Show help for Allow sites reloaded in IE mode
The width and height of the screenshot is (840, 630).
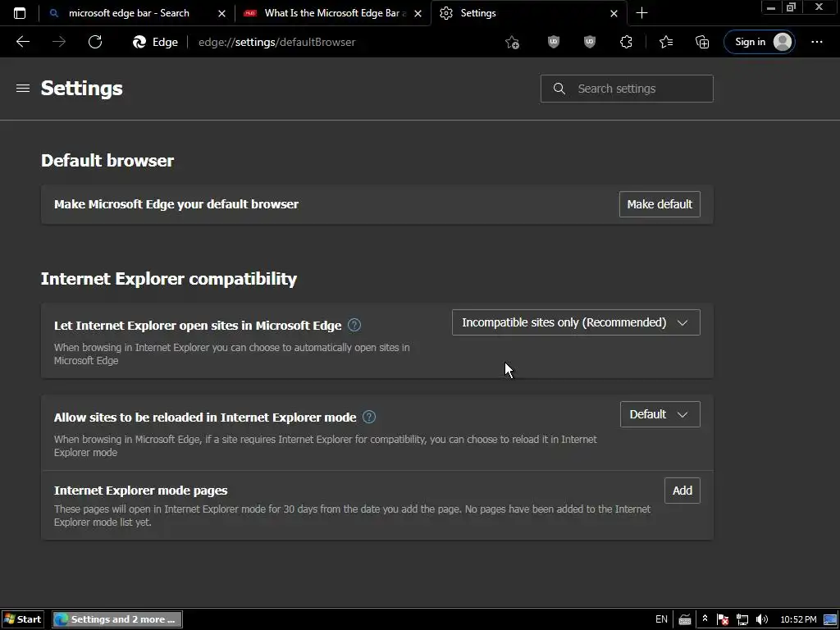coord(369,417)
